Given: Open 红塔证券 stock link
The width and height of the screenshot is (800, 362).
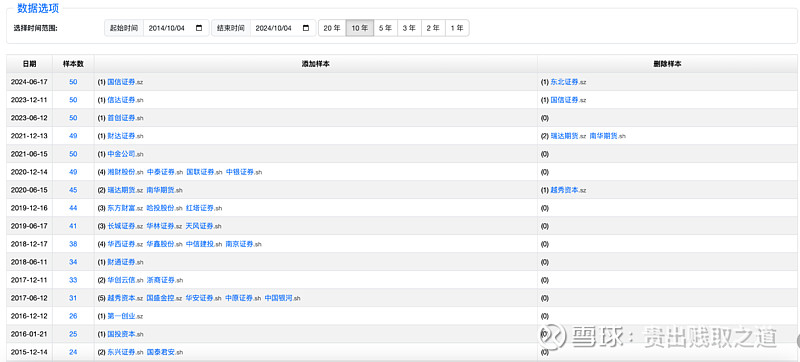Looking at the screenshot, I should tap(201, 208).
